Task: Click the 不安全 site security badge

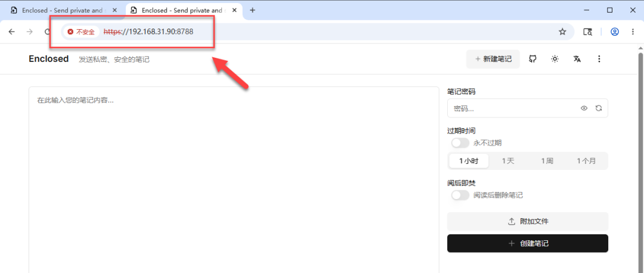Action: [x=81, y=32]
